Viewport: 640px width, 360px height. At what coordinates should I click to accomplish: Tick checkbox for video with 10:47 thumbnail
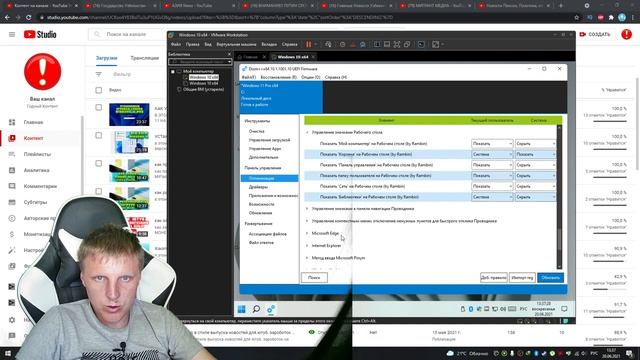pyautogui.click(x=99, y=163)
